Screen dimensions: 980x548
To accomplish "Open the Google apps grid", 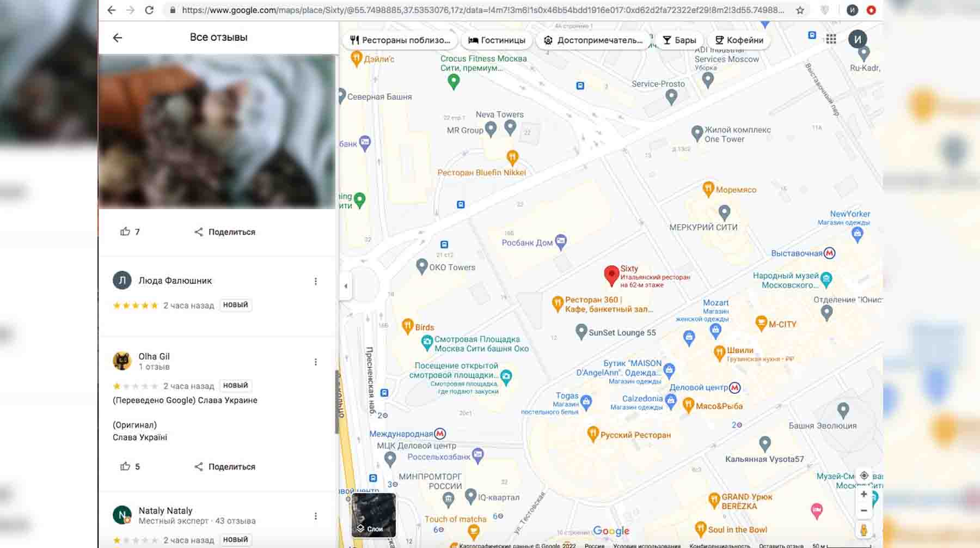I will (x=831, y=39).
